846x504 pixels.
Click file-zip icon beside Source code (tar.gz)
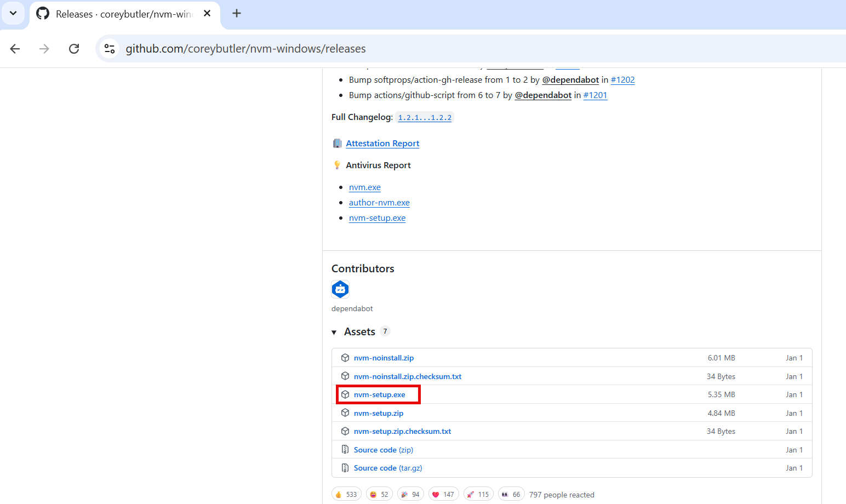[x=345, y=468]
